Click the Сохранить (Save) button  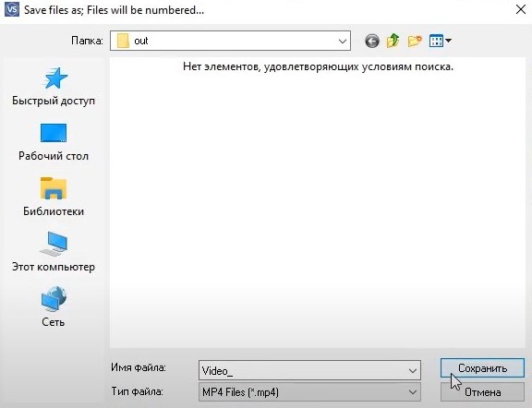(482, 368)
